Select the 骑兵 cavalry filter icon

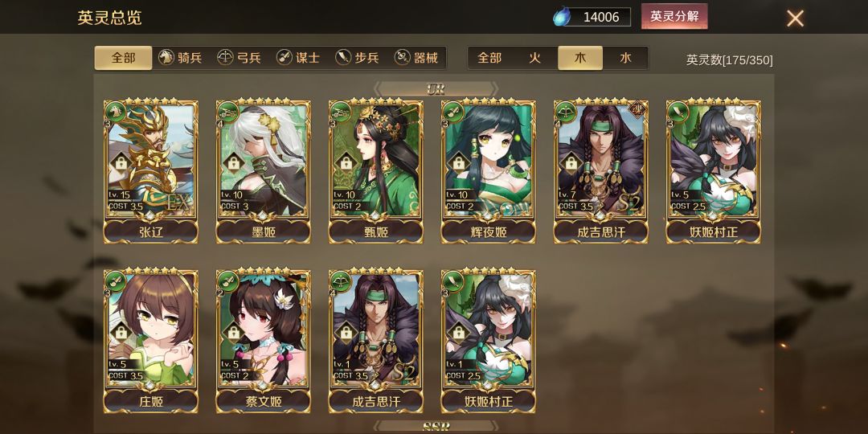click(x=166, y=58)
